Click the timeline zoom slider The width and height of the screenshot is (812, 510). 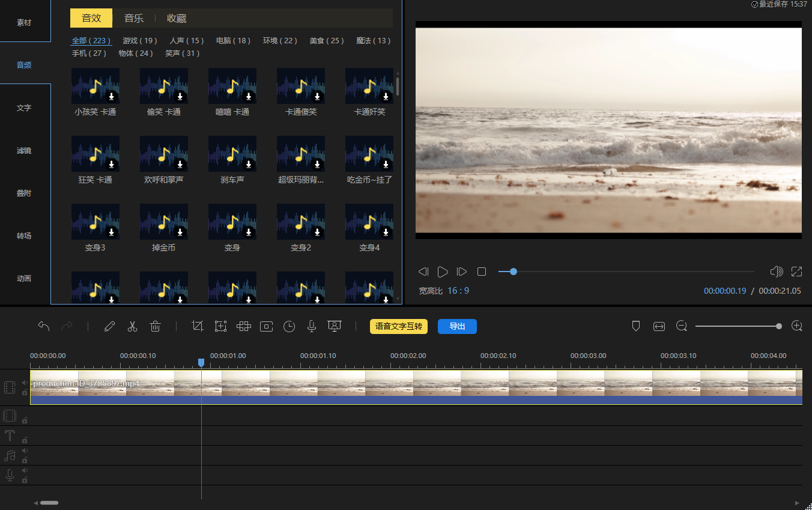[x=739, y=326]
